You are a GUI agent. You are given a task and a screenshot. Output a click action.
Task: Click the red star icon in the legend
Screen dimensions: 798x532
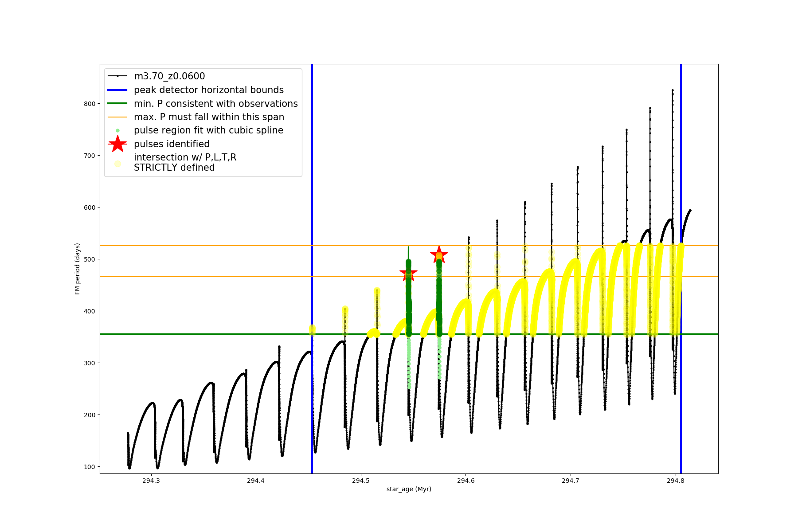click(x=117, y=144)
